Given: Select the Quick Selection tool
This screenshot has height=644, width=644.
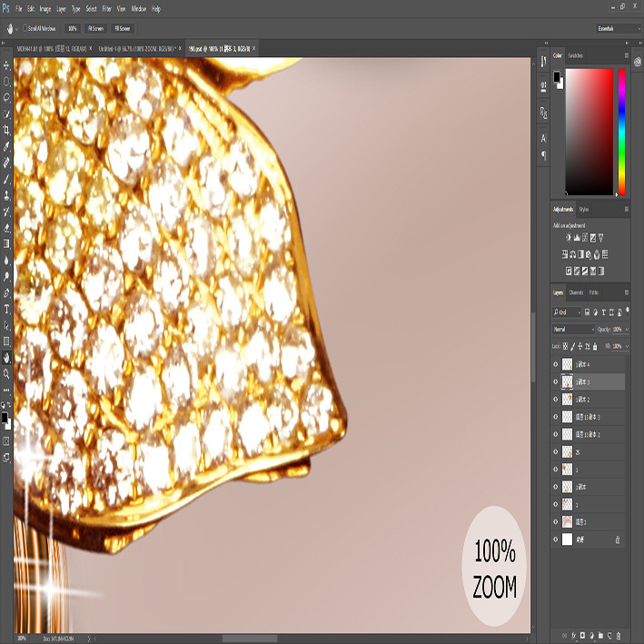Looking at the screenshot, I should click(6, 114).
